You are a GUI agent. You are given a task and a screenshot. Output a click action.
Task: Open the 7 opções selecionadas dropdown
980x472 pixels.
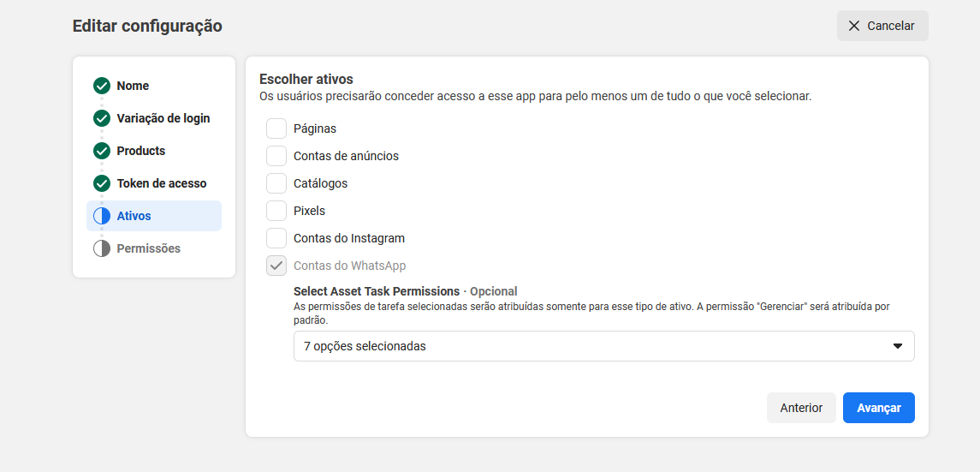pos(603,346)
